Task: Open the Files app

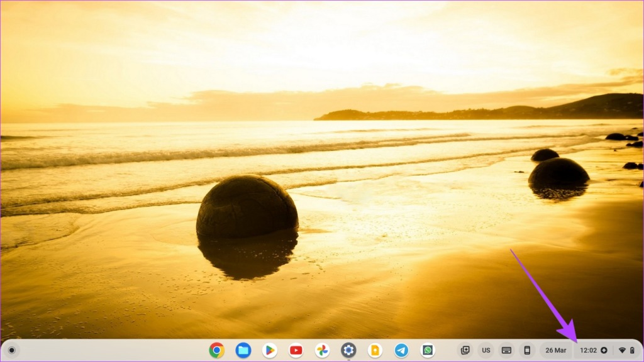Action: tap(243, 350)
